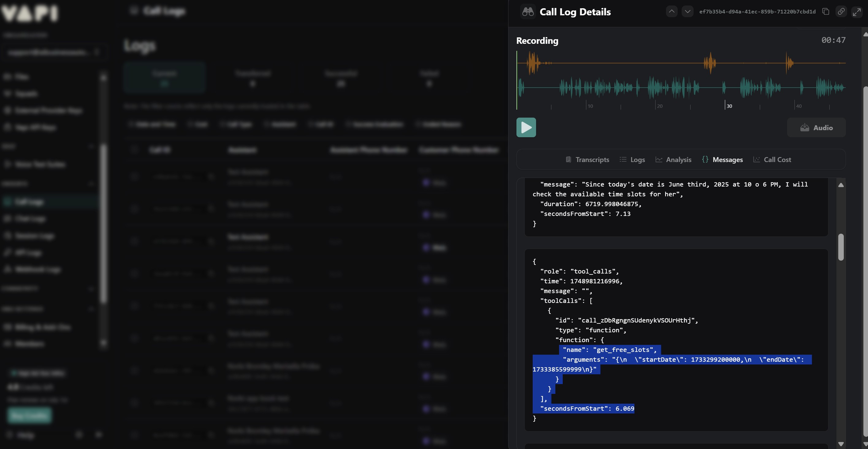
Task: Click the call ID text ef7b35b4-d94a
Action: (757, 12)
